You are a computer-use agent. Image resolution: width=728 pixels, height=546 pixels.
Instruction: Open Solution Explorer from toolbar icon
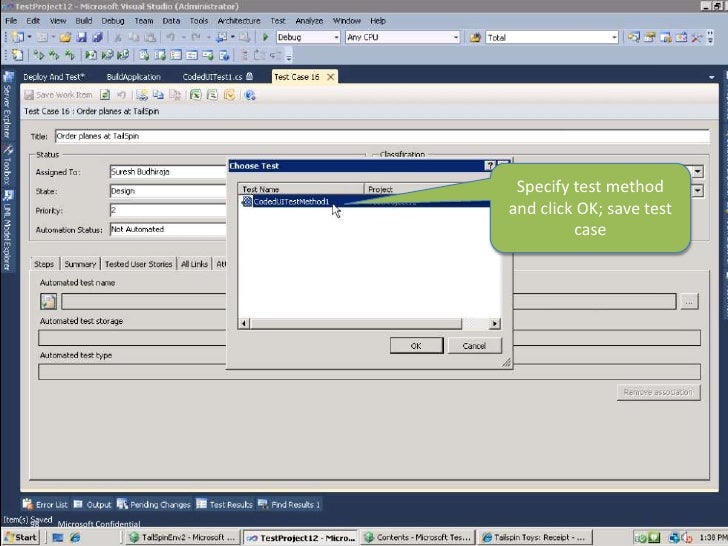[x=634, y=37]
